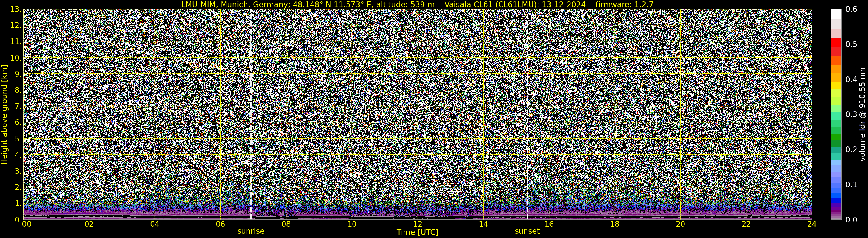Pick the orange segment of the colorbar

coord(836,69)
